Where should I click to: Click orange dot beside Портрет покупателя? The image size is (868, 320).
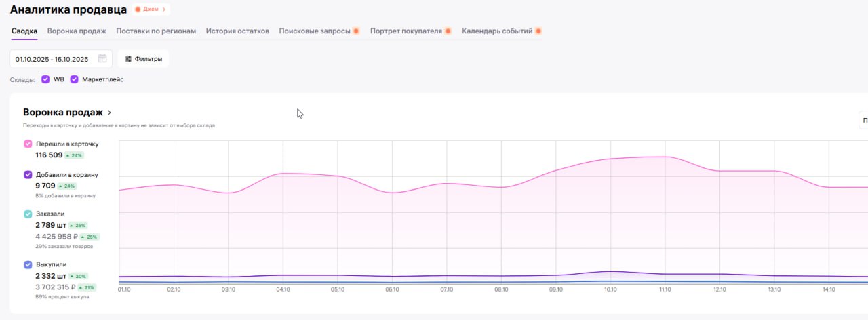[x=448, y=31]
